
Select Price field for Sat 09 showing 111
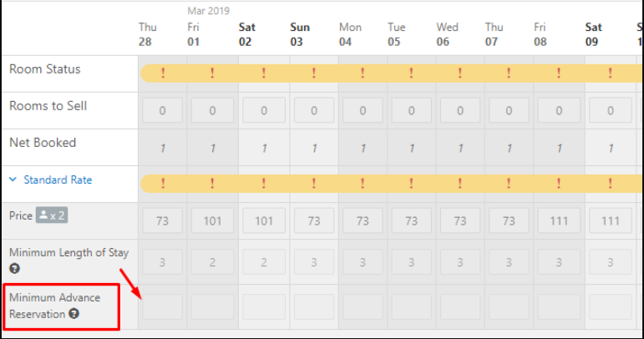pos(611,220)
